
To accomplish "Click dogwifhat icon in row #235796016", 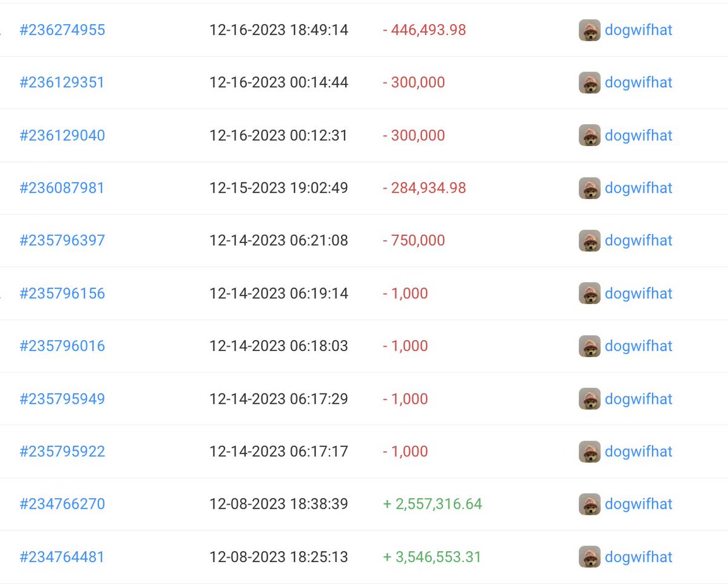I will (590, 346).
